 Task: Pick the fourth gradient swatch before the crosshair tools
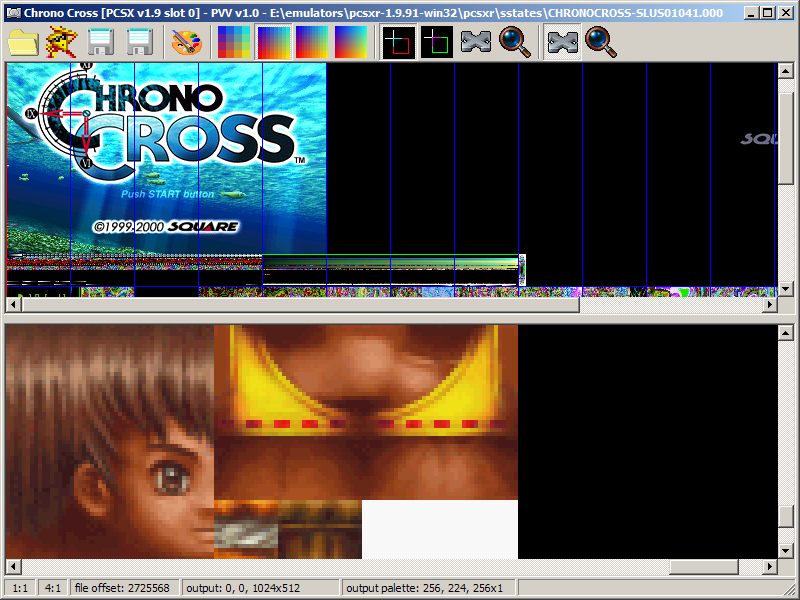351,42
